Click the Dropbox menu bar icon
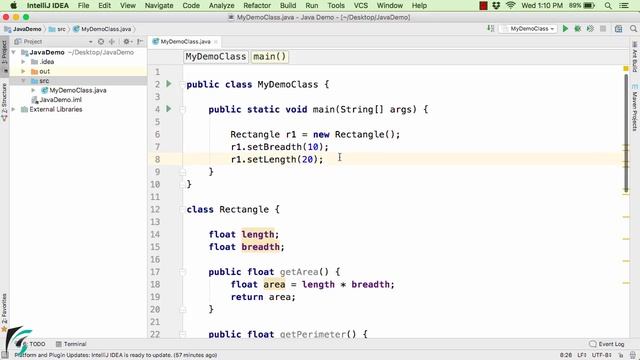This screenshot has width=640, height=360. (x=496, y=6)
